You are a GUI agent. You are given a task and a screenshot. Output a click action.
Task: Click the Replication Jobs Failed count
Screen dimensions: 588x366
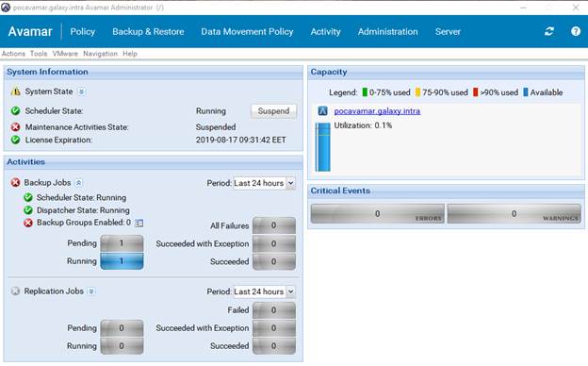point(274,310)
